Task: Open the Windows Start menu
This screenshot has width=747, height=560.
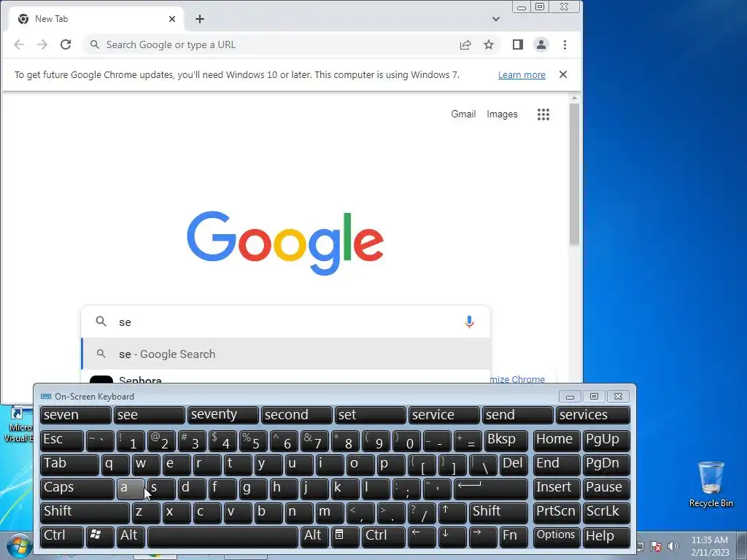Action: [x=20, y=546]
